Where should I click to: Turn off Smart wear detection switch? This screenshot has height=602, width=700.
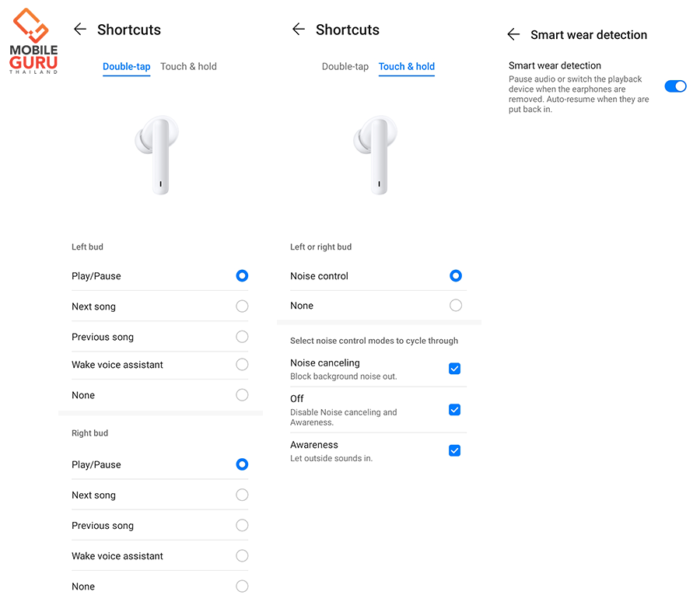pyautogui.click(x=675, y=86)
